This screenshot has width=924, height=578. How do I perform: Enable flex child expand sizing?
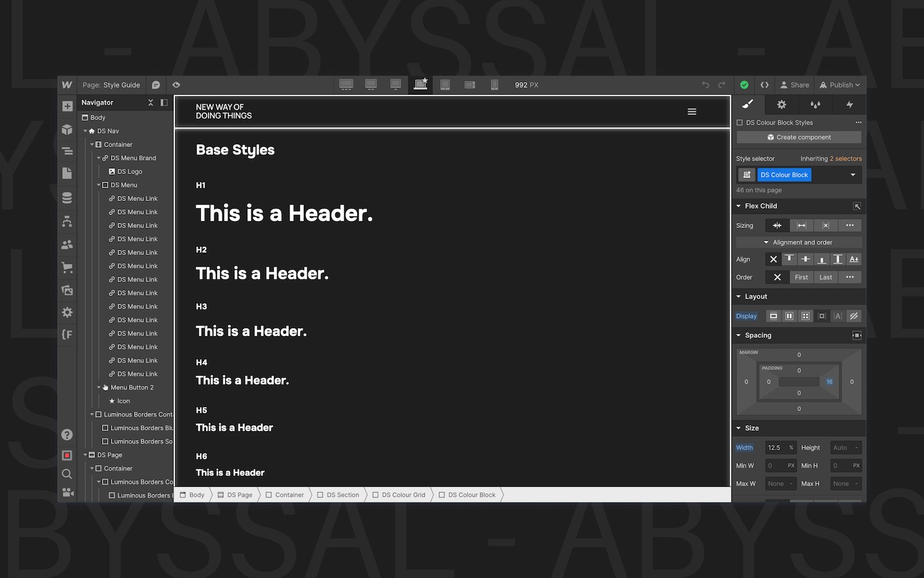click(801, 225)
